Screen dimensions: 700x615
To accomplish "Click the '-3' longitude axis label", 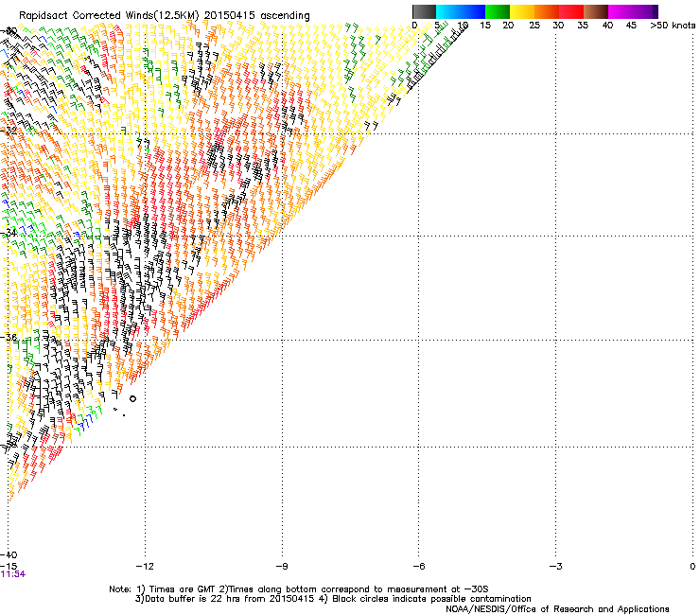I will tap(555, 567).
